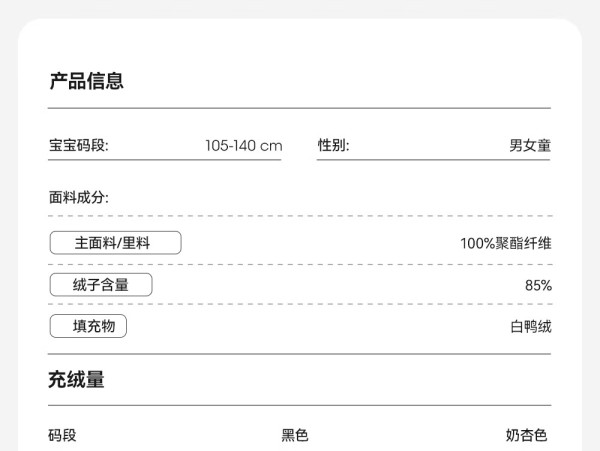Select the 主面料/里料 tag
Image resolution: width=600 pixels, height=451 pixels.
[116, 243]
